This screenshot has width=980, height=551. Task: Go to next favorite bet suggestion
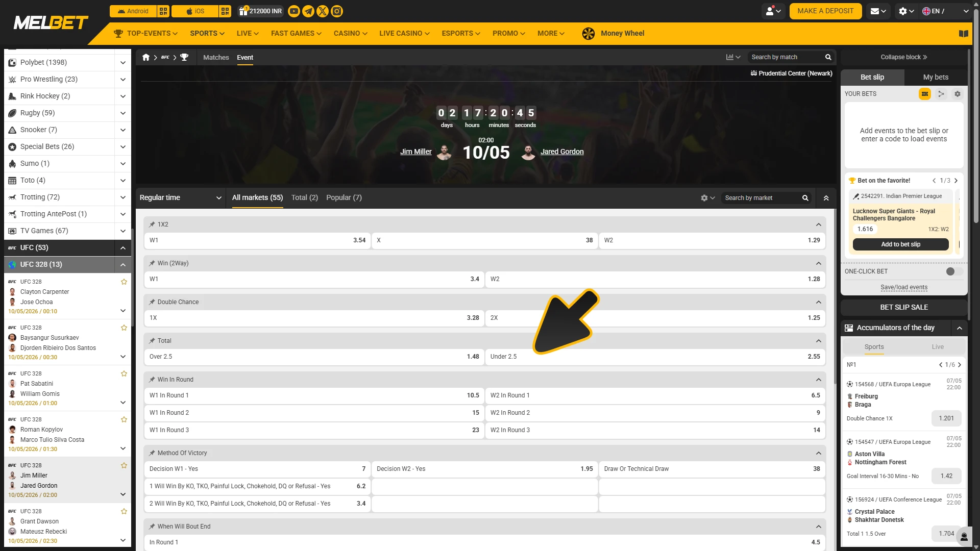956,181
